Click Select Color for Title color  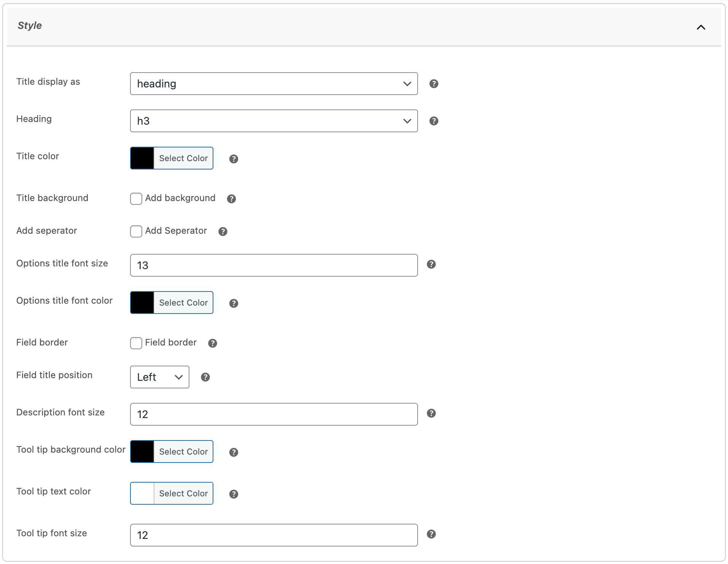click(183, 158)
